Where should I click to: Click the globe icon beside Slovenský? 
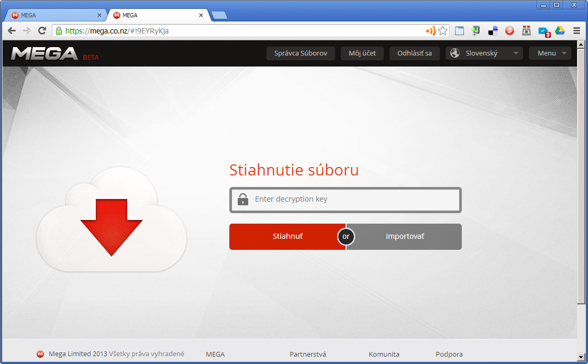tap(455, 53)
